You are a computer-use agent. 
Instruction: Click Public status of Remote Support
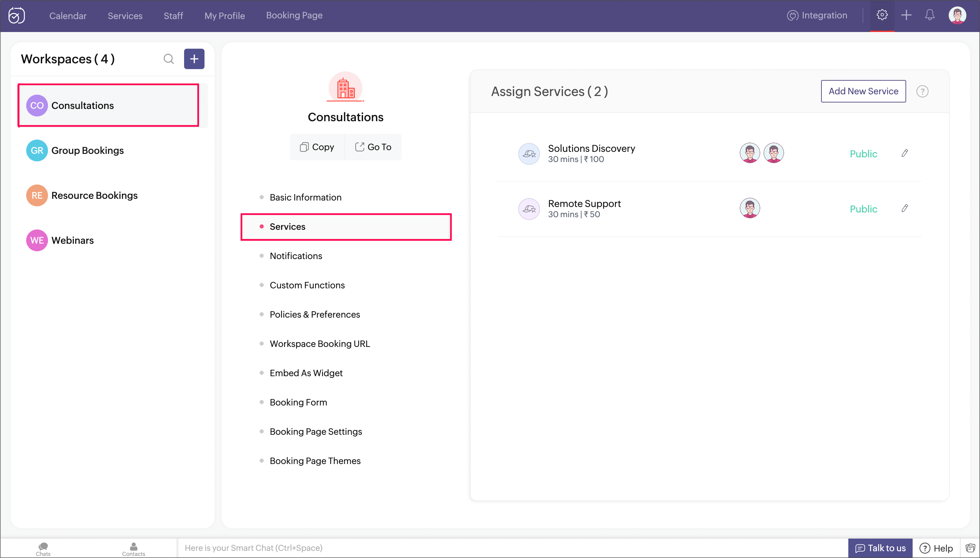[863, 209]
